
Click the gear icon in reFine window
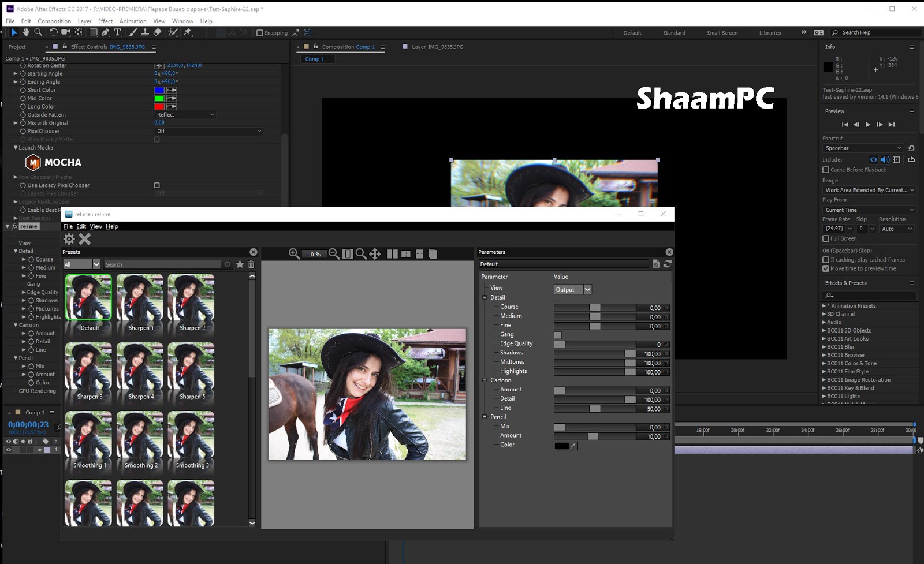[x=69, y=239]
